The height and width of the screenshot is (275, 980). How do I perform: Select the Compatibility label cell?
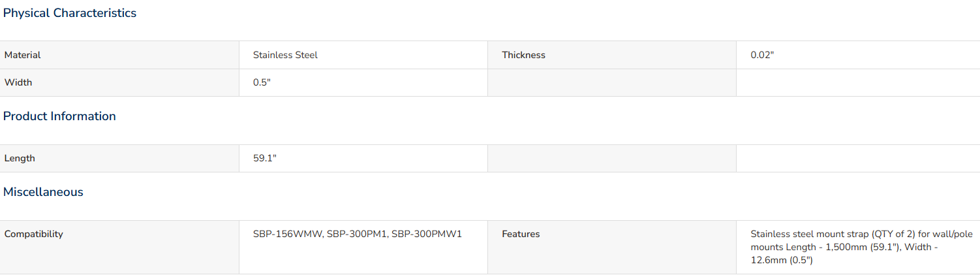pyautogui.click(x=119, y=247)
